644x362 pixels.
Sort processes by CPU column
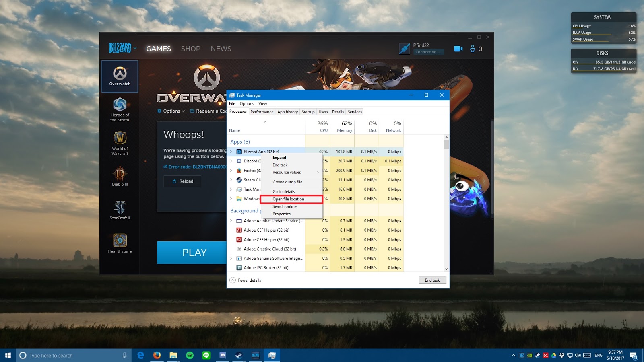point(318,126)
